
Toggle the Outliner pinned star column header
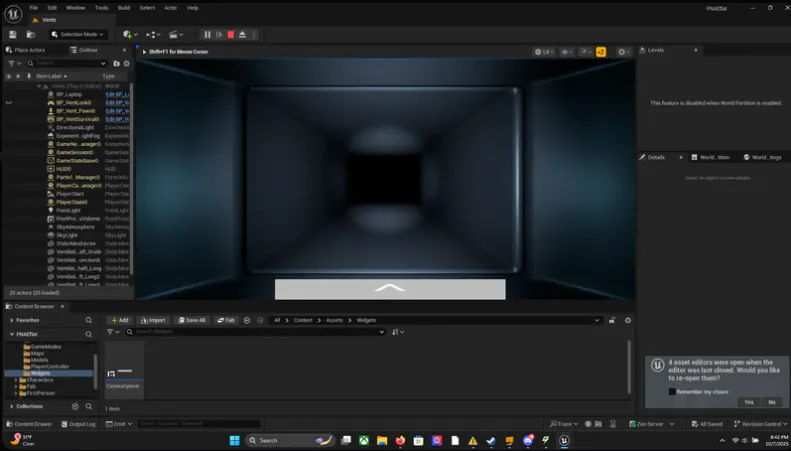coord(18,76)
